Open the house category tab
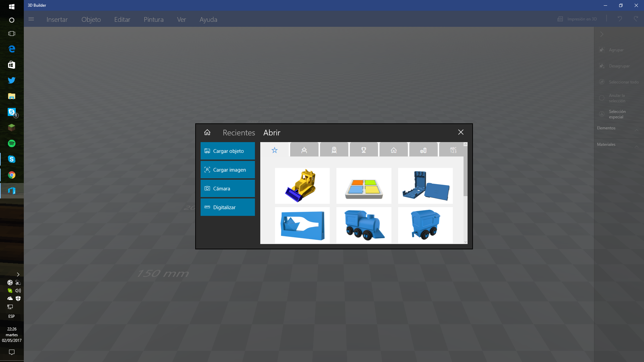 [393, 150]
